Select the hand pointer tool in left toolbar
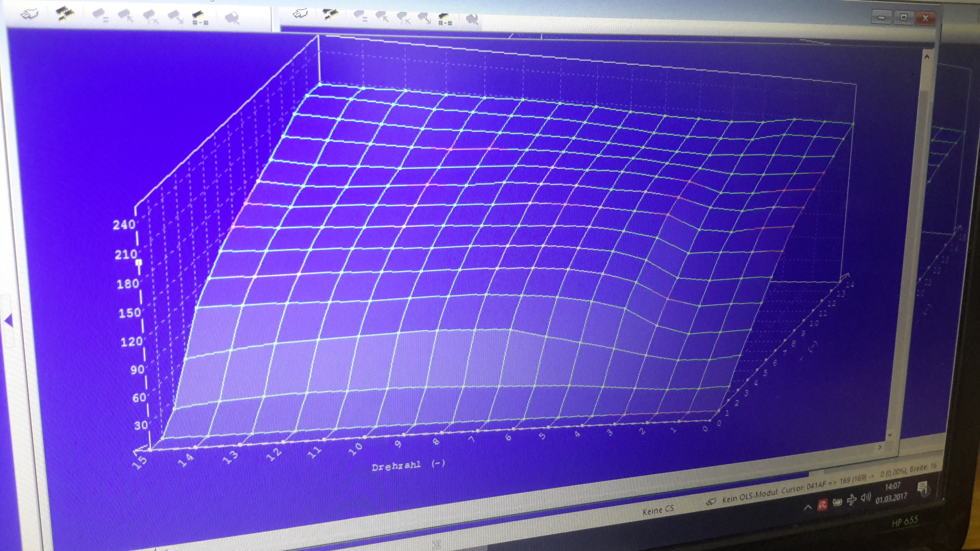 point(30,14)
